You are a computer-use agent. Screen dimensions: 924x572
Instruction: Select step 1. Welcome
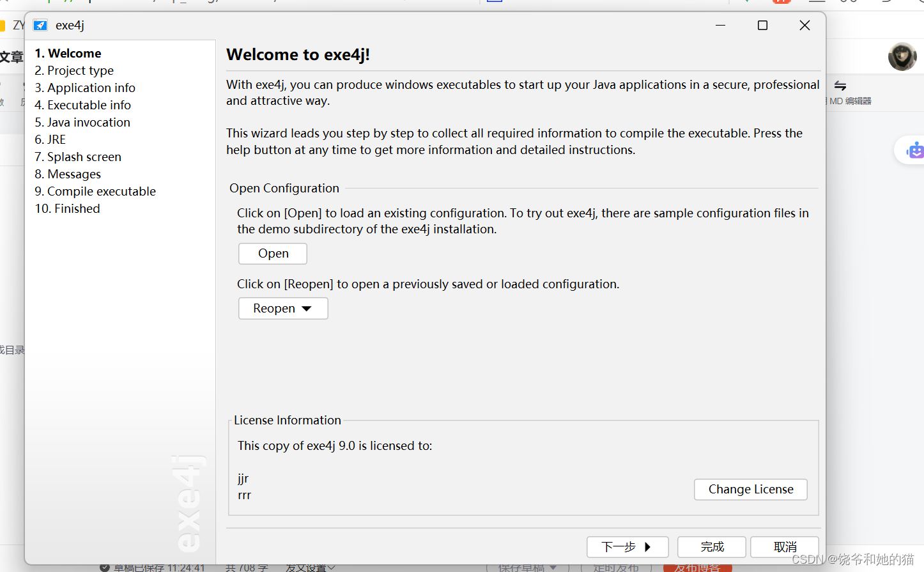click(x=68, y=53)
